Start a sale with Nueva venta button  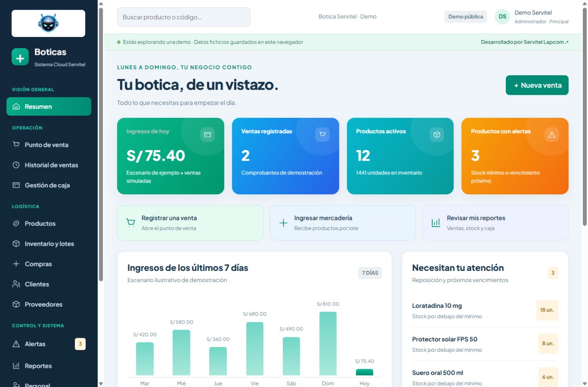click(537, 85)
